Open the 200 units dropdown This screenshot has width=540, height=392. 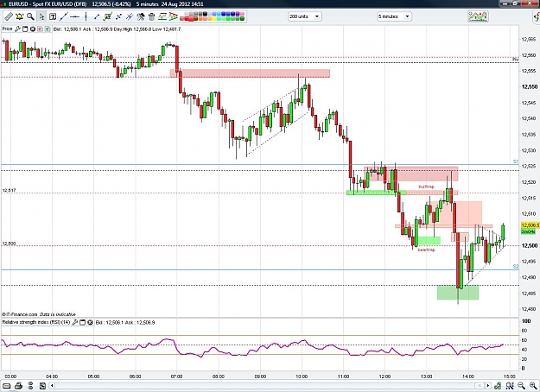tap(305, 16)
